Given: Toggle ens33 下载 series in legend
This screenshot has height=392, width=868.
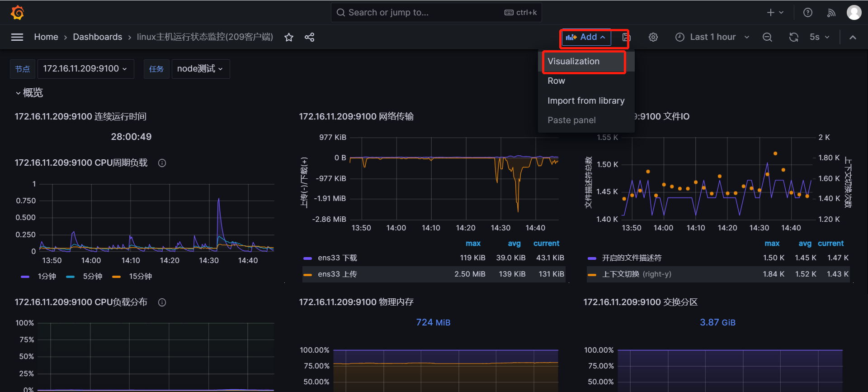Looking at the screenshot, I should coord(337,258).
